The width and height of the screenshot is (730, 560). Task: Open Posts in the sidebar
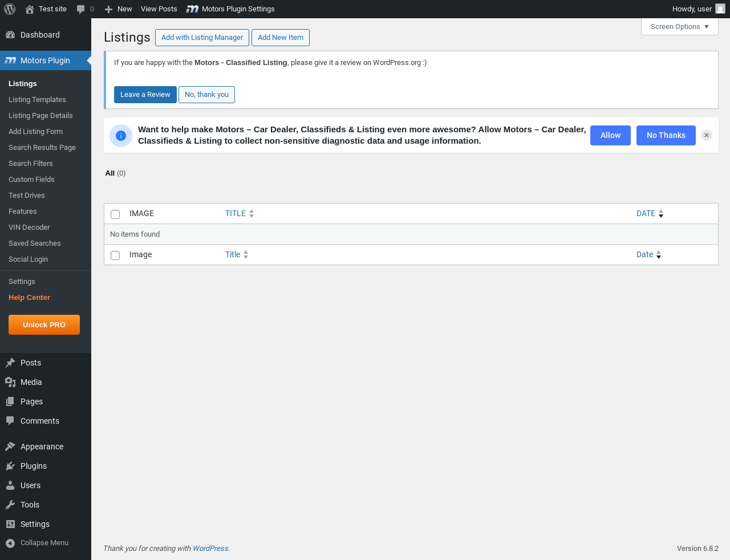pos(46,363)
